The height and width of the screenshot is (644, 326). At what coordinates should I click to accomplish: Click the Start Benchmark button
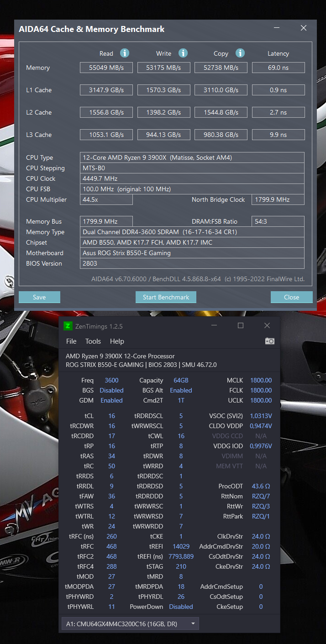[166, 297]
